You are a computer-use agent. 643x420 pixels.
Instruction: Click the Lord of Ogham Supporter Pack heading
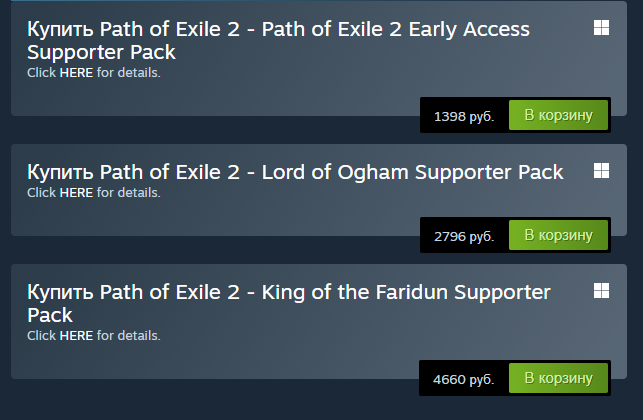[x=295, y=172]
